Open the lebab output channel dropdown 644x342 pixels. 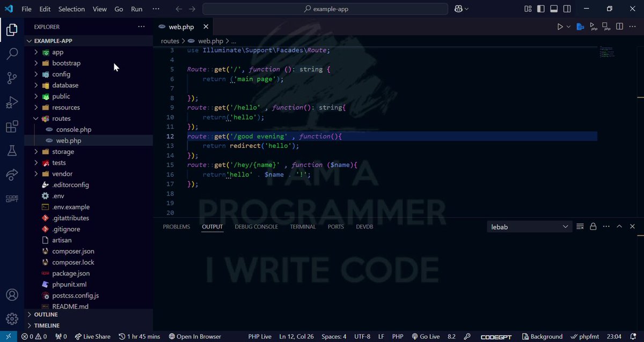[x=529, y=227]
